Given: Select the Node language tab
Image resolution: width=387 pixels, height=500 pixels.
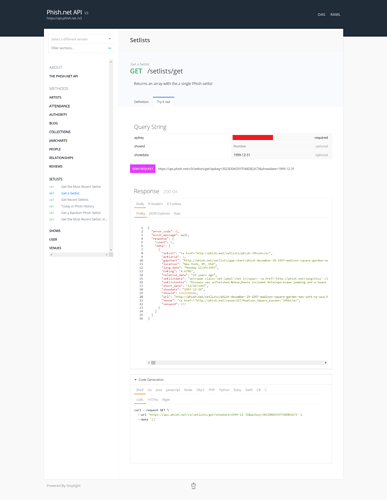Looking at the screenshot, I should (188, 390).
